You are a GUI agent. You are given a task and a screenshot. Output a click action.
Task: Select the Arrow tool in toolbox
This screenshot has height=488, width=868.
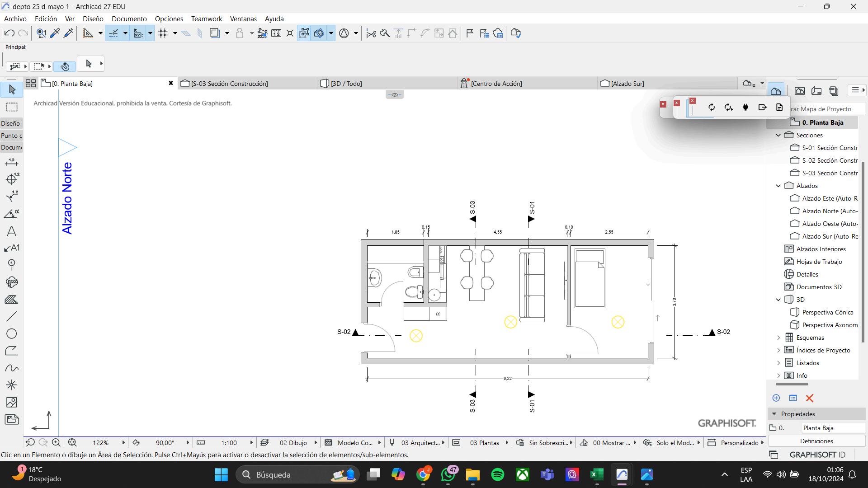[12, 89]
